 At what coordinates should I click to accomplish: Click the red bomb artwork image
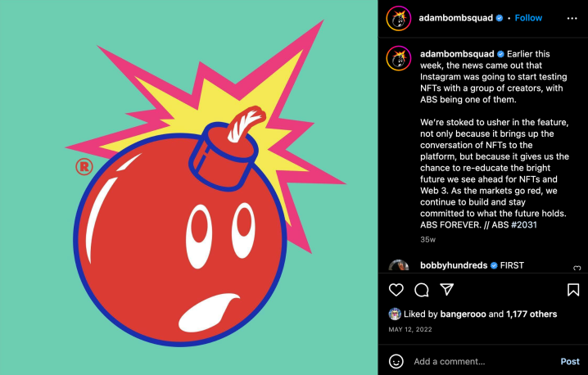pyautogui.click(x=189, y=187)
